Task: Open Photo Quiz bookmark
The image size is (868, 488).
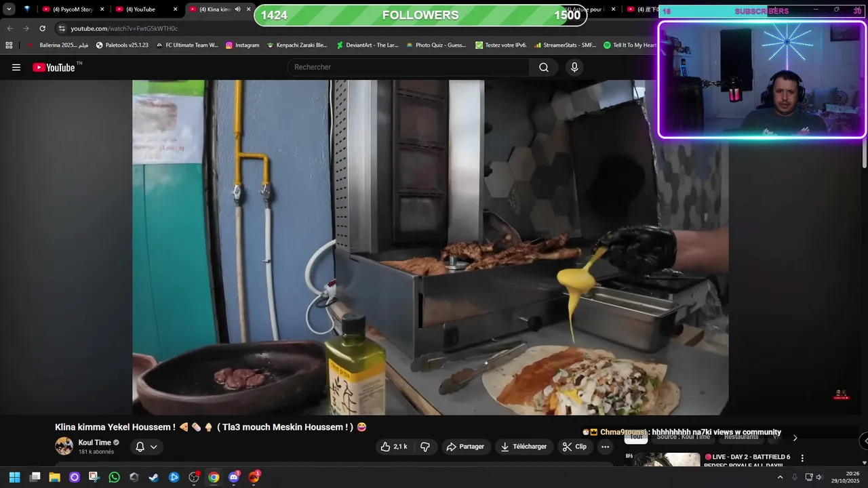Action: 436,45
